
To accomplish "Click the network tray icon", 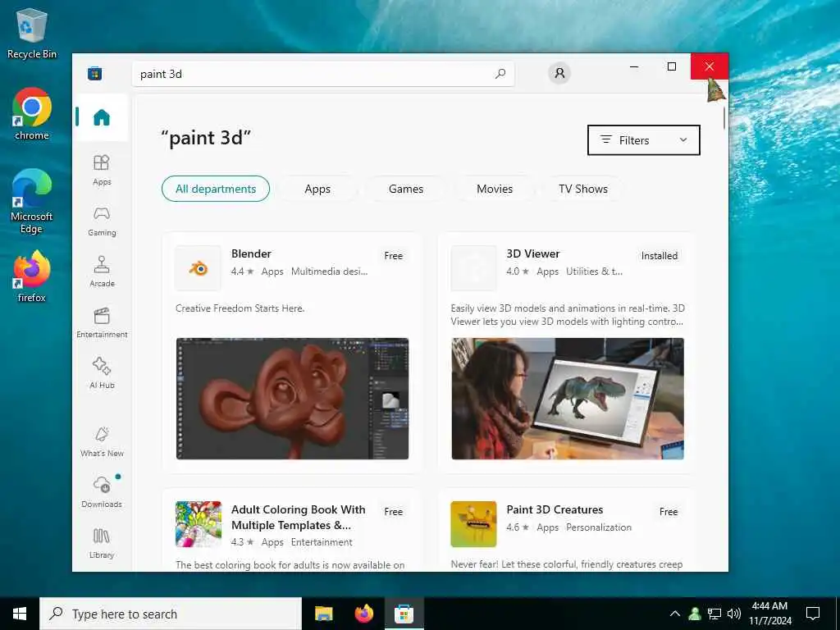I will pyautogui.click(x=714, y=614).
